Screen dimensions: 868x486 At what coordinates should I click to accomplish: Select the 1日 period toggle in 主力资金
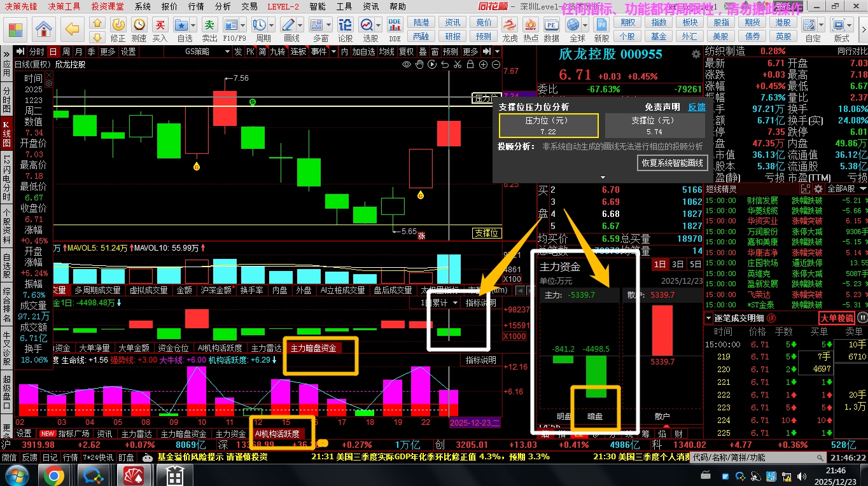click(660, 264)
